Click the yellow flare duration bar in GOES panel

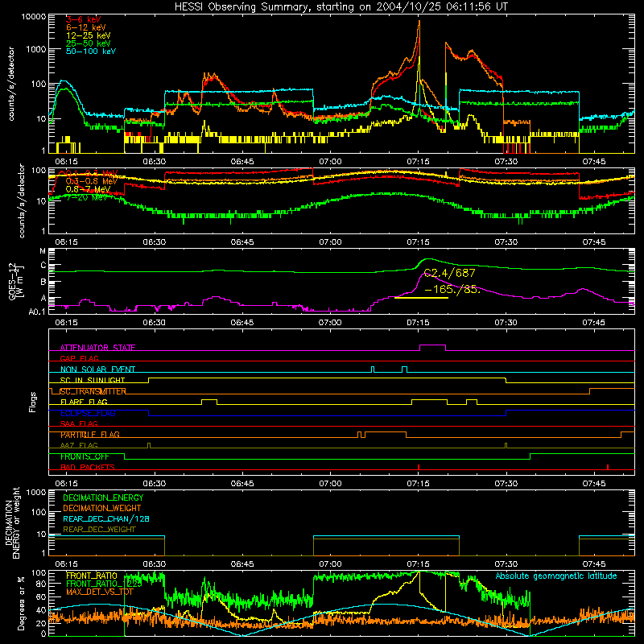coord(421,297)
